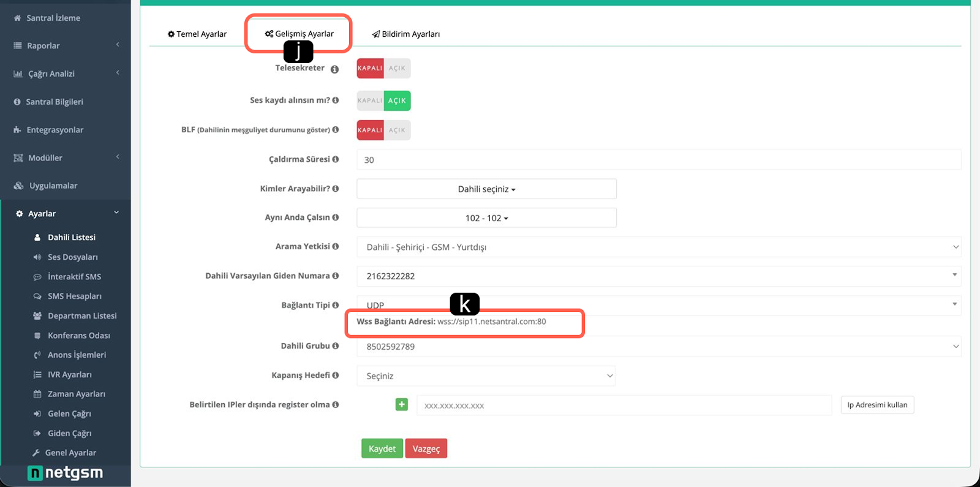Click green plus icon to add IP
Viewport: 980px width, 487px height.
(x=402, y=404)
